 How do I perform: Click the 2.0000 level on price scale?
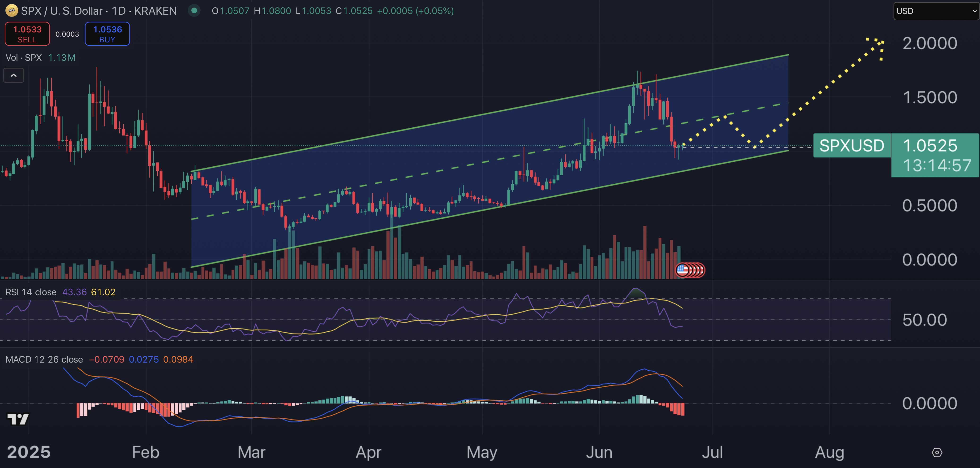tap(929, 43)
